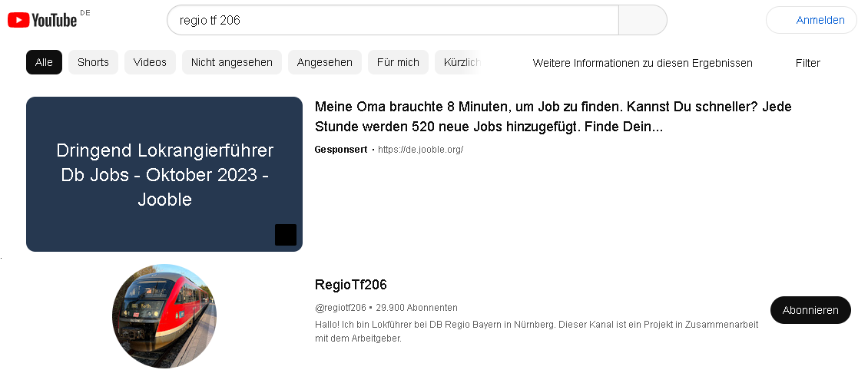Click the 'Gesponsert' label
868x383 pixels.
[x=341, y=150]
